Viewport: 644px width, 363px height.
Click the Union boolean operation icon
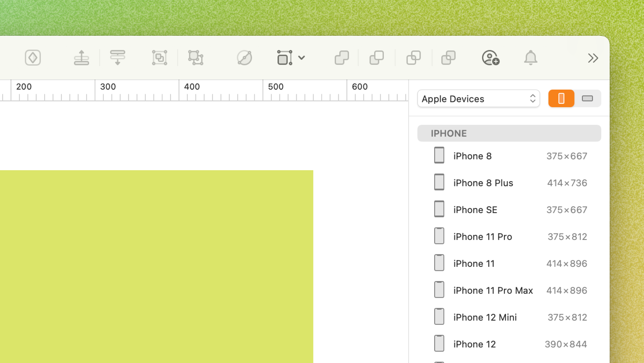(x=342, y=58)
